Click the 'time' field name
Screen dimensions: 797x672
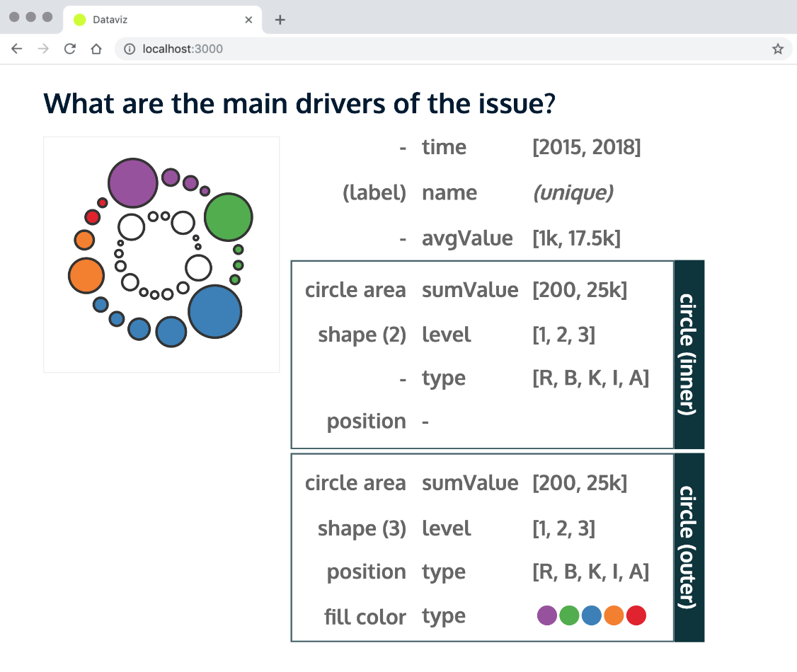(444, 147)
